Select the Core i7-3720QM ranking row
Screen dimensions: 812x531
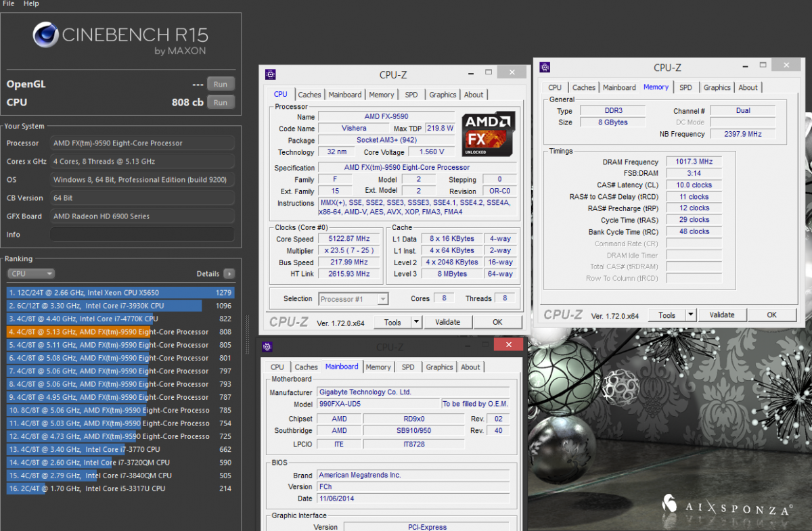point(121,463)
